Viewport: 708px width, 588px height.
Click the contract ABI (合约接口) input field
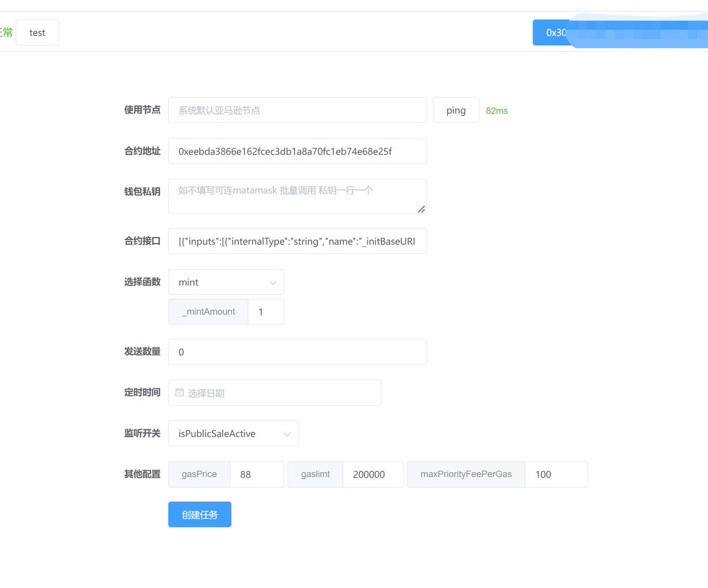pyautogui.click(x=297, y=241)
